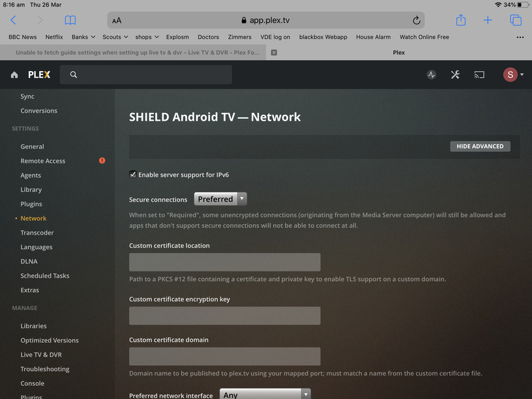Click the search magnifier icon
The height and width of the screenshot is (399, 532).
pos(73,74)
